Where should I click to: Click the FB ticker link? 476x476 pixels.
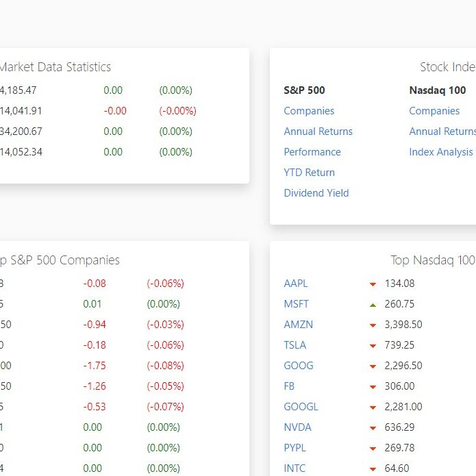pos(289,386)
